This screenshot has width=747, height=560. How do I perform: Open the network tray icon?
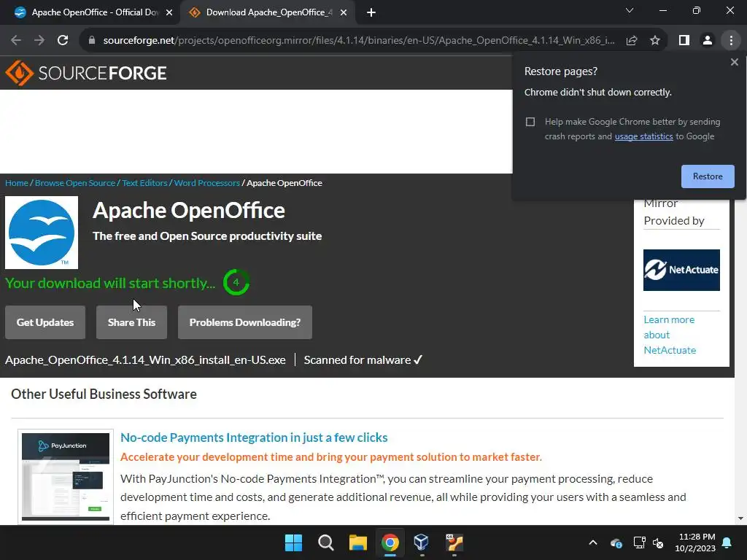click(x=639, y=542)
